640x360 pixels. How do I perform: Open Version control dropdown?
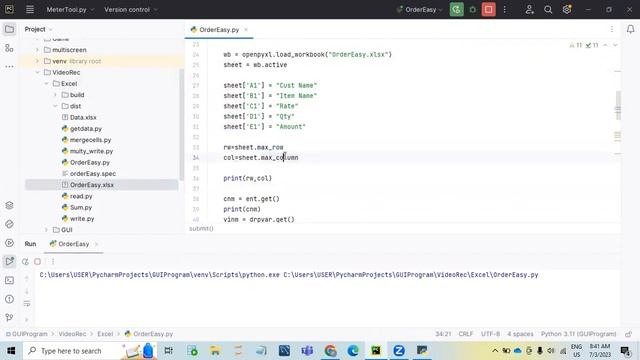pyautogui.click(x=131, y=9)
